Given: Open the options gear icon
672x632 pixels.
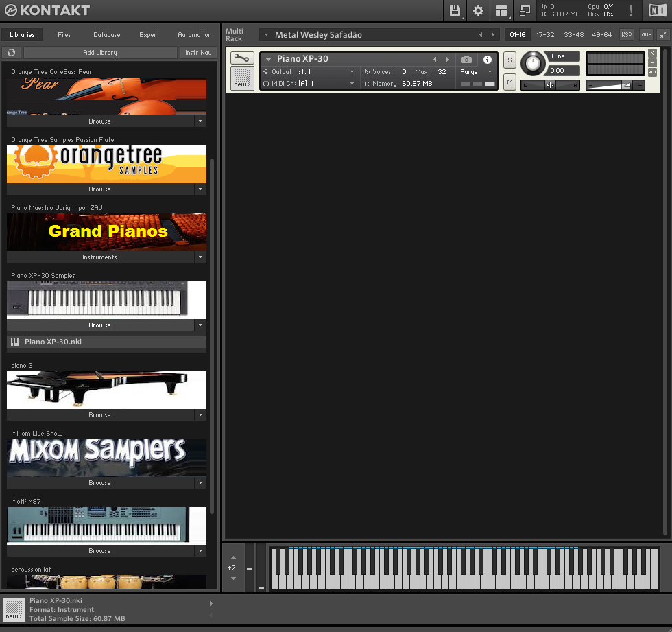Looking at the screenshot, I should tap(479, 11).
